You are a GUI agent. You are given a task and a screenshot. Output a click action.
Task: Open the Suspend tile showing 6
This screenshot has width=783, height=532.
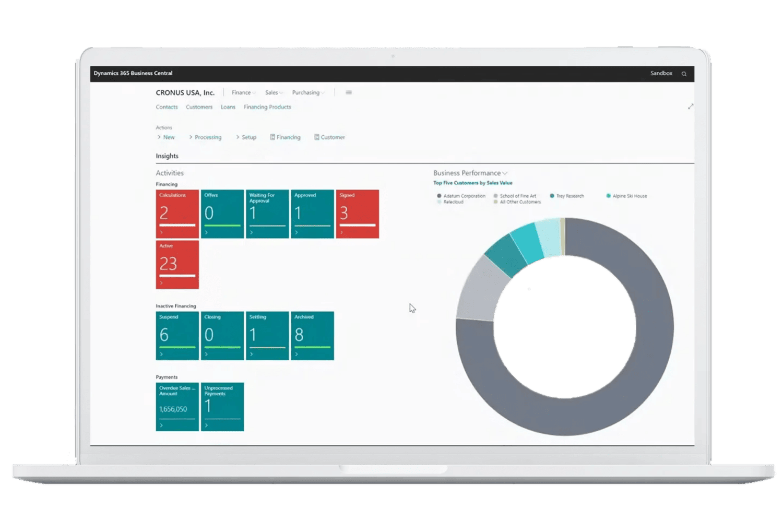pos(177,336)
